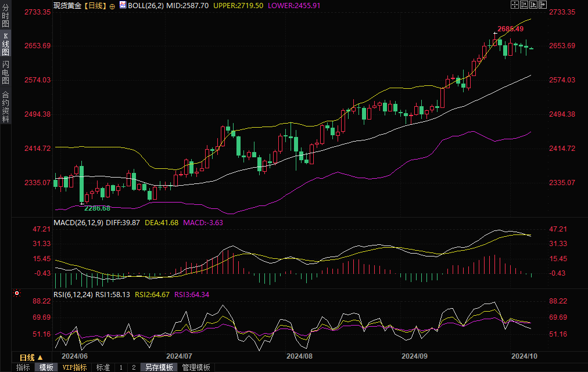Choose the 标准 template
Viewport: 588px width, 372px height.
(103, 367)
